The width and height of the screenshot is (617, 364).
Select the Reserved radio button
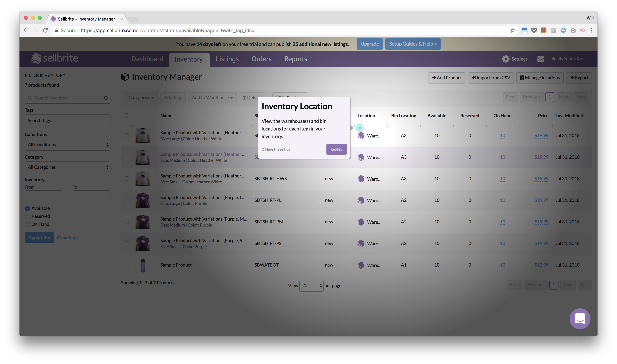point(28,216)
